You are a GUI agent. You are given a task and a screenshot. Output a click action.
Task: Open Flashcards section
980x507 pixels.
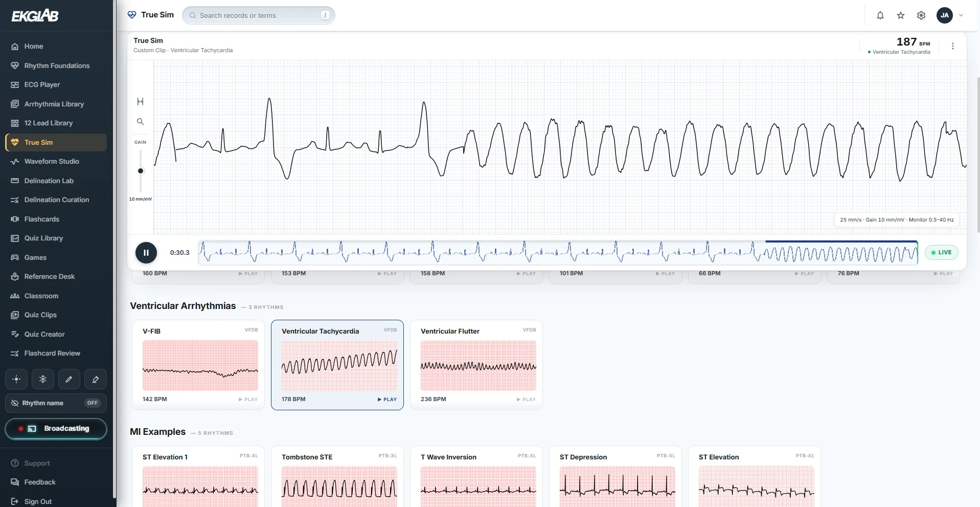click(x=56, y=219)
